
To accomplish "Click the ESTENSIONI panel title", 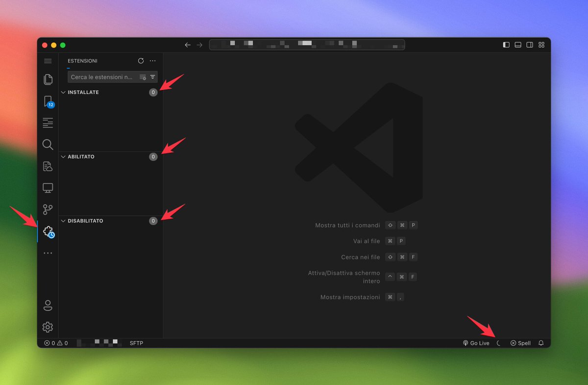I will click(82, 61).
